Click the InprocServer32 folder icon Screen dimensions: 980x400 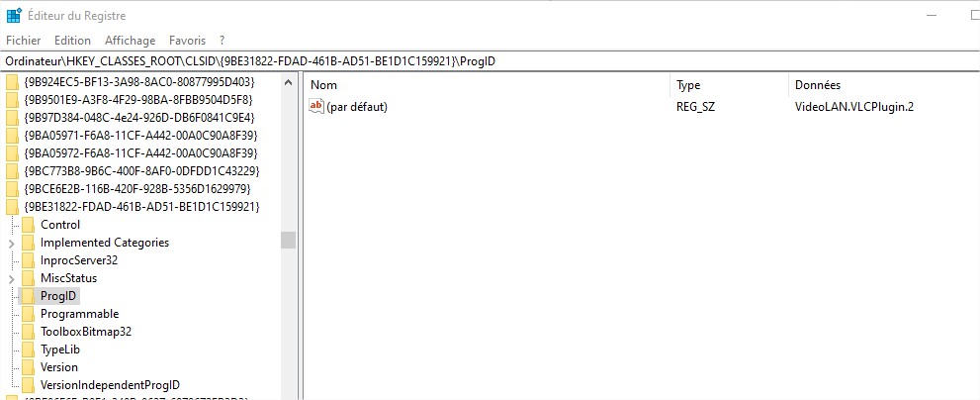(x=28, y=260)
